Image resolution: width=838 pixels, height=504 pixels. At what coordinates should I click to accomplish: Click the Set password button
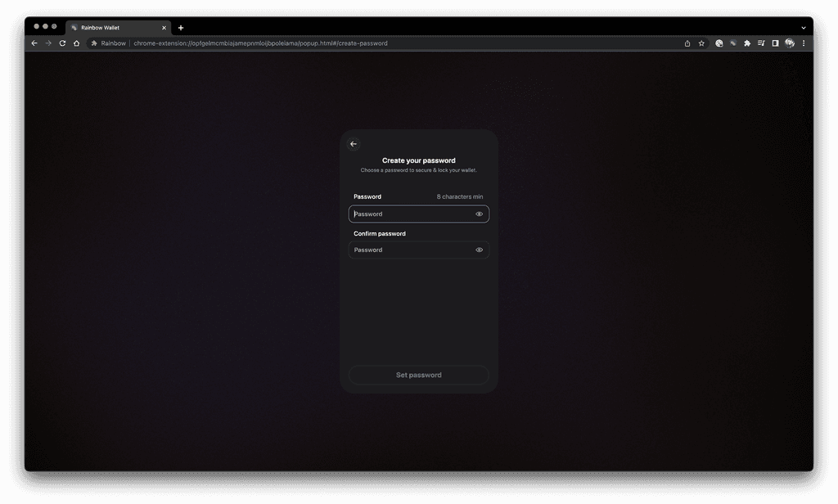click(418, 375)
